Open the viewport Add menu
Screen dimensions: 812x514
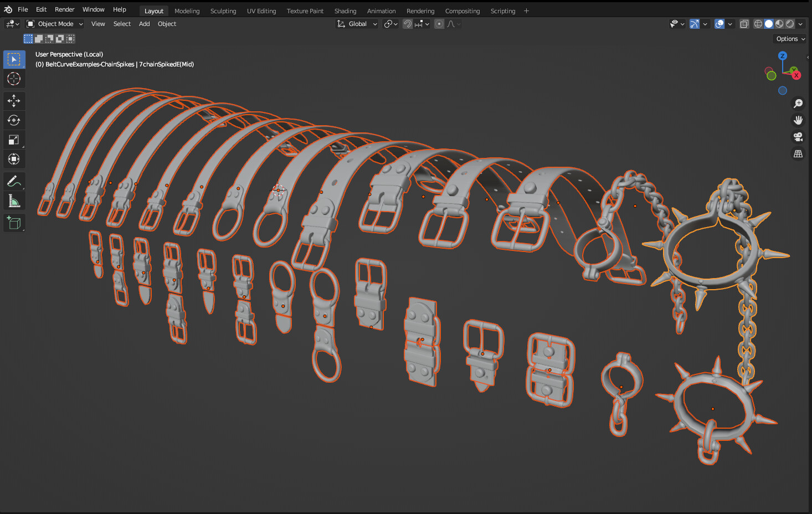click(145, 24)
